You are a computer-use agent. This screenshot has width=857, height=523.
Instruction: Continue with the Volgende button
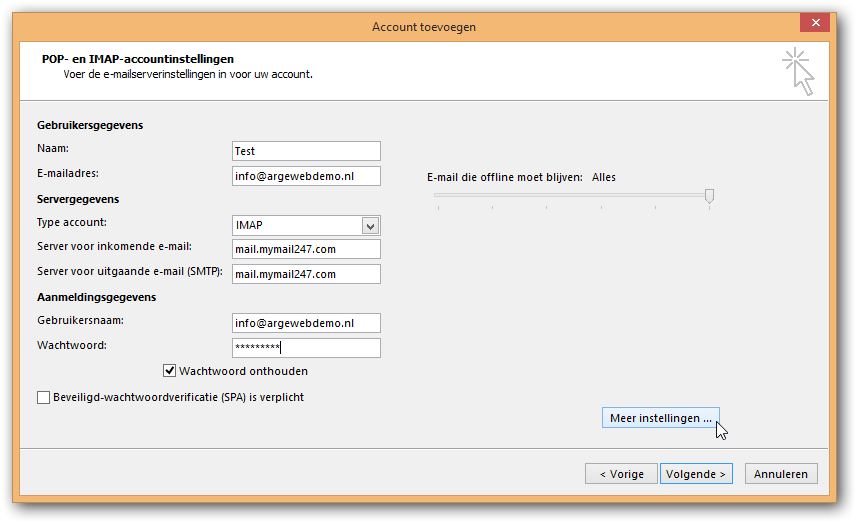click(696, 474)
